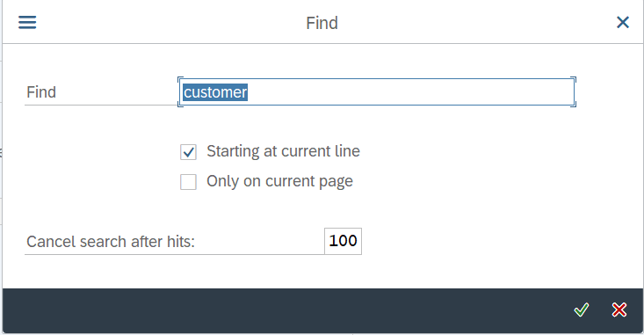Uncheck the Starting at current line checkbox
Screen dimensions: 644x335
(188, 152)
